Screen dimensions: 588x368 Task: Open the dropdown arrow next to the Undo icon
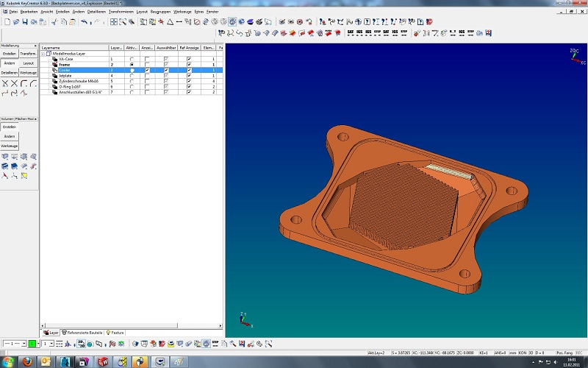(90, 23)
